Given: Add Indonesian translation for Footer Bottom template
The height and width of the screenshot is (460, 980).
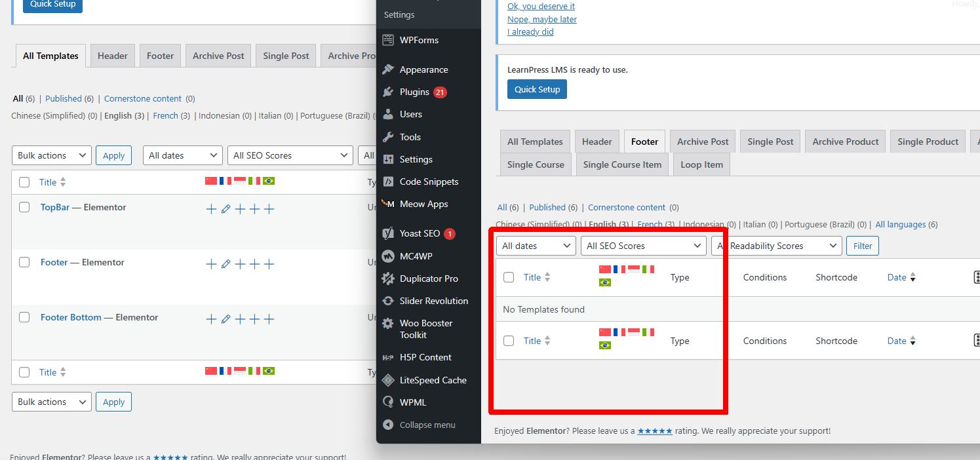Looking at the screenshot, I should pos(240,319).
